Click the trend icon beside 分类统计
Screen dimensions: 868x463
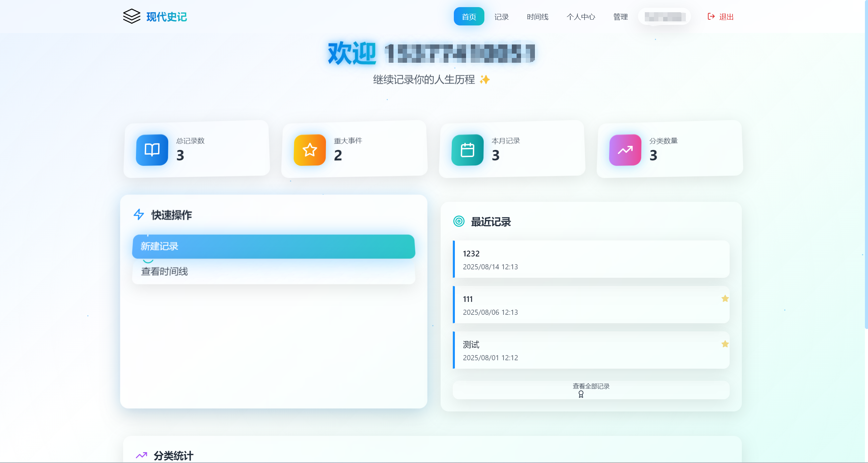tap(141, 455)
